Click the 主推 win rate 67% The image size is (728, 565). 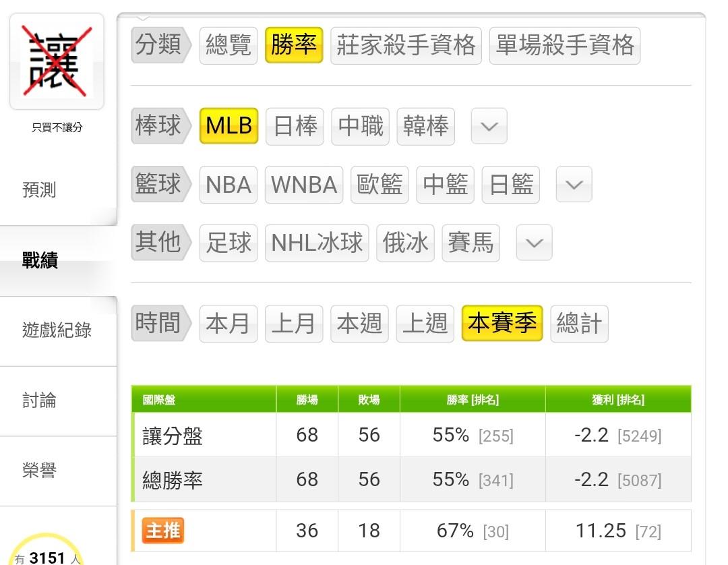click(x=455, y=531)
